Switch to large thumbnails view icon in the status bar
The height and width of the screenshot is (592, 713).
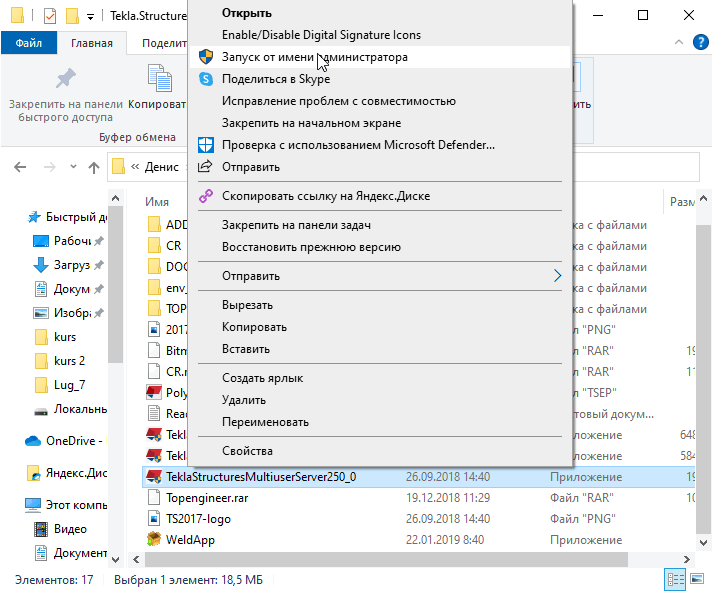coord(697,579)
